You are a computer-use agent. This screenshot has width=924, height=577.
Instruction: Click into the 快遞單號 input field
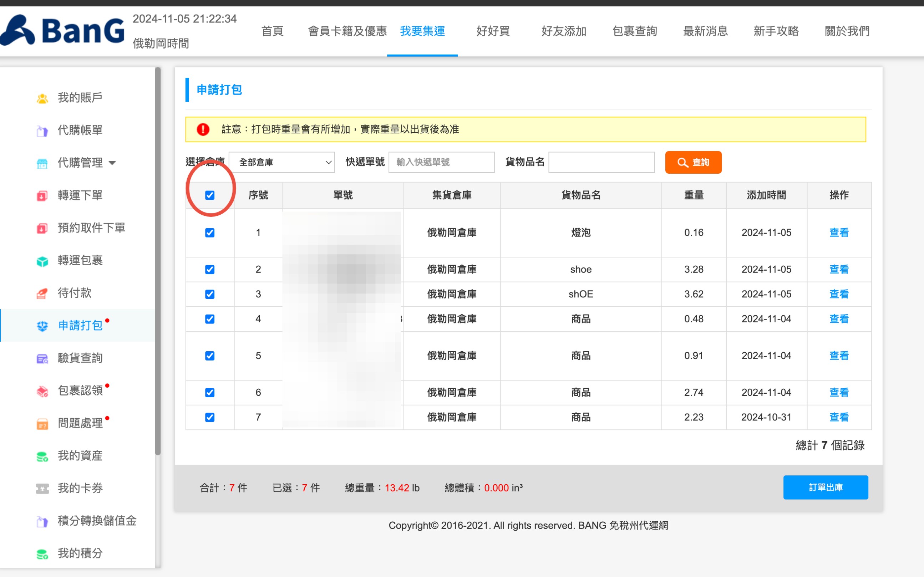(441, 162)
